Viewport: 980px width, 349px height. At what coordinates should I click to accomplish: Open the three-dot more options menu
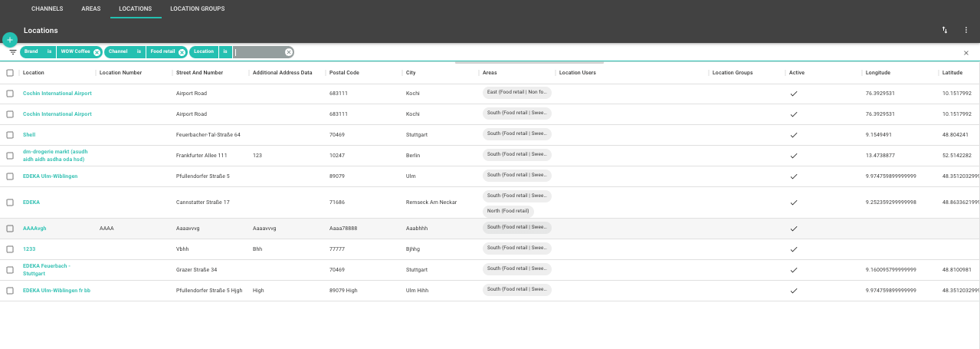click(965, 30)
